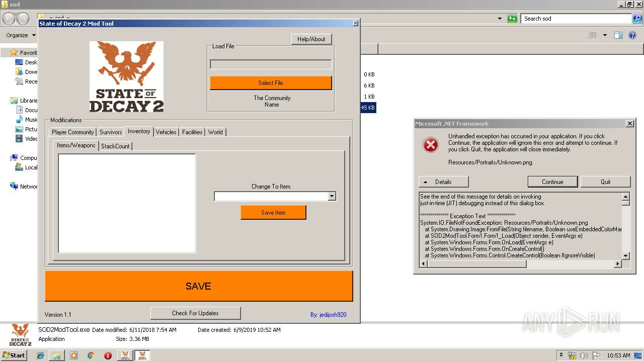Image resolution: width=644 pixels, height=362 pixels.
Task: Click the orange Select File button
Action: (271, 83)
